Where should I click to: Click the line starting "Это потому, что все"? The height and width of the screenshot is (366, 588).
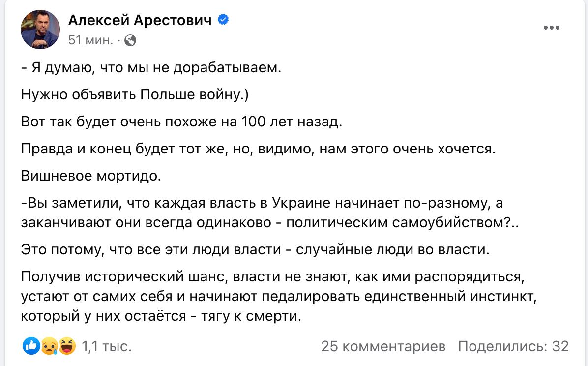coord(256,249)
